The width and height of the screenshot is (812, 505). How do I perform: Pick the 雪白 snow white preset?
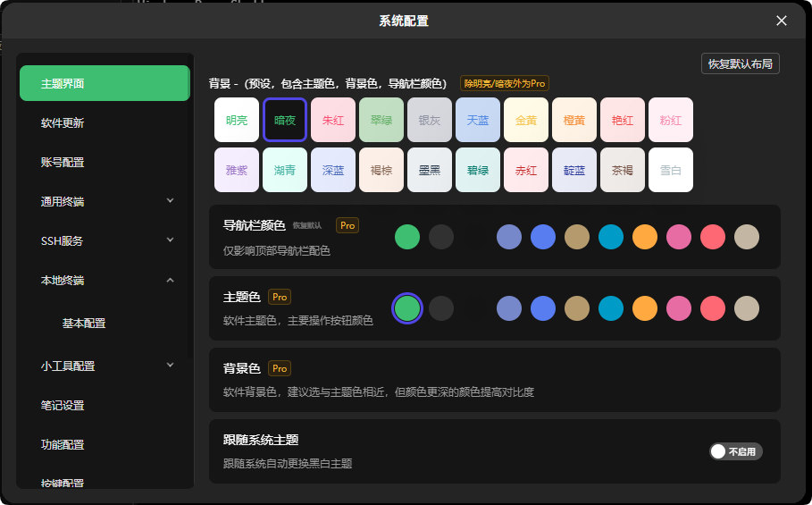point(671,170)
